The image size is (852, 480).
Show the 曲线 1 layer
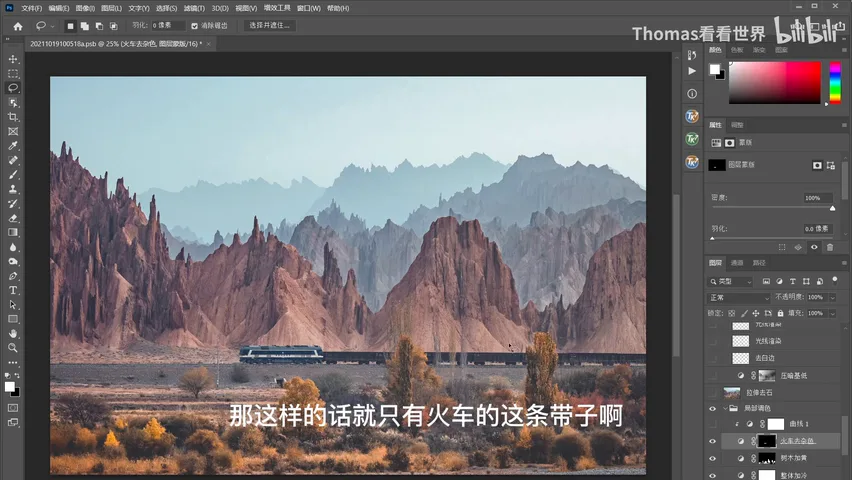[x=712, y=424]
